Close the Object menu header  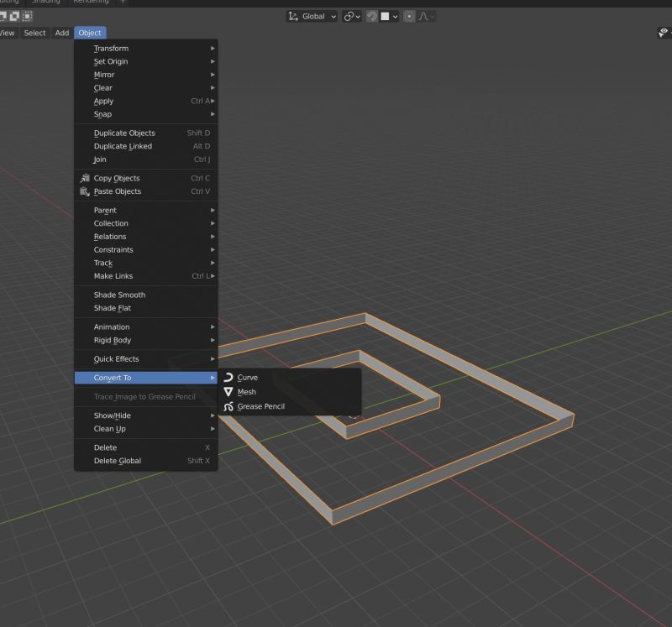pyautogui.click(x=90, y=33)
